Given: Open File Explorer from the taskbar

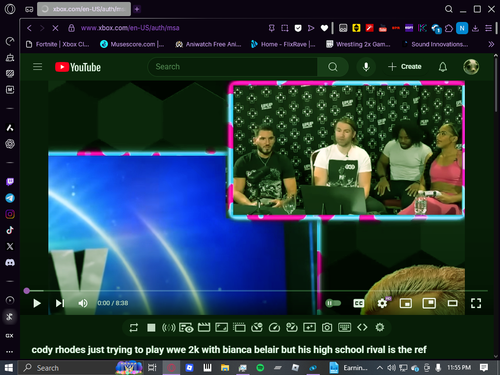Looking at the screenshot, I should [x=225, y=368].
